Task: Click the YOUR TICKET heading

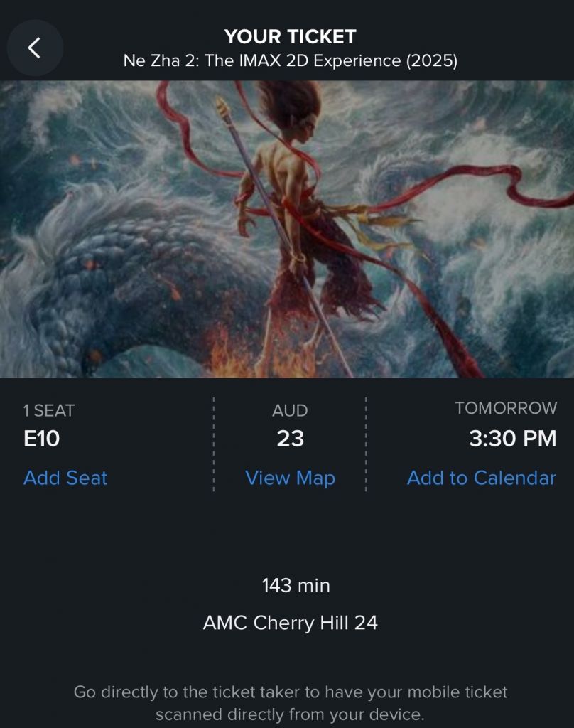Action: click(x=290, y=37)
